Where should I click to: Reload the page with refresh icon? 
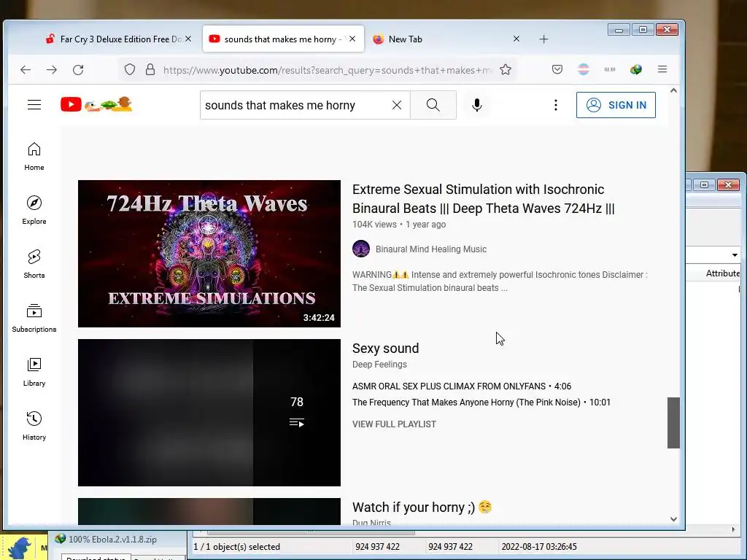click(x=78, y=70)
